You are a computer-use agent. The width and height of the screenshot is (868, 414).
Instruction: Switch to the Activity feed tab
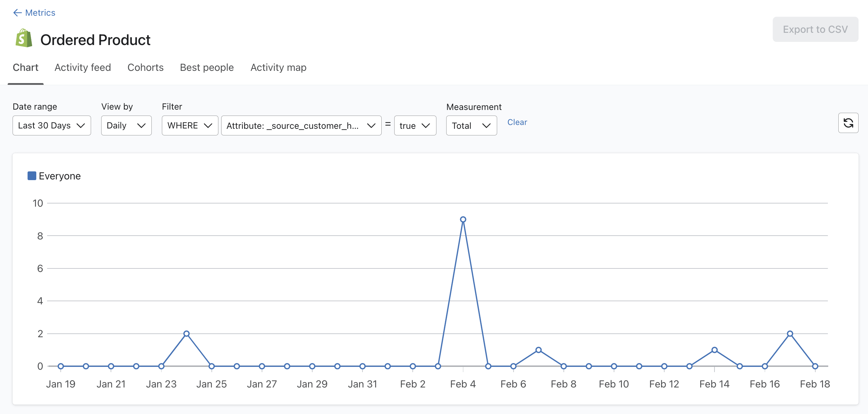[x=82, y=67]
